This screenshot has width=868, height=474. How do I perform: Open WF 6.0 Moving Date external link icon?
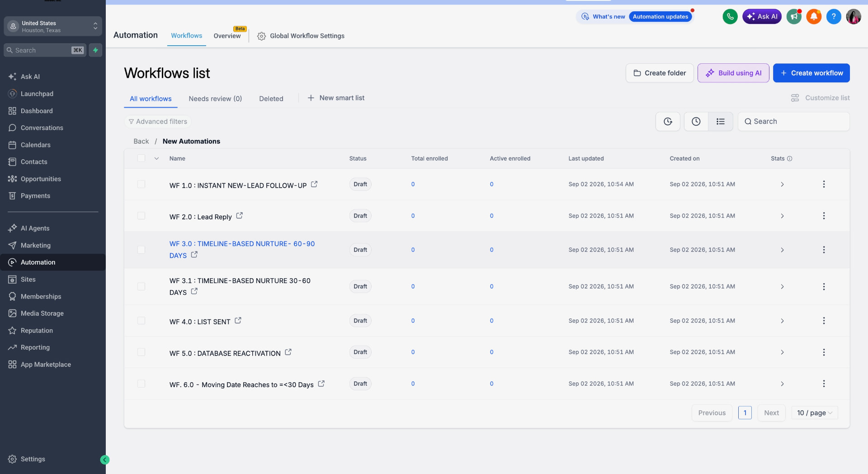tap(321, 384)
